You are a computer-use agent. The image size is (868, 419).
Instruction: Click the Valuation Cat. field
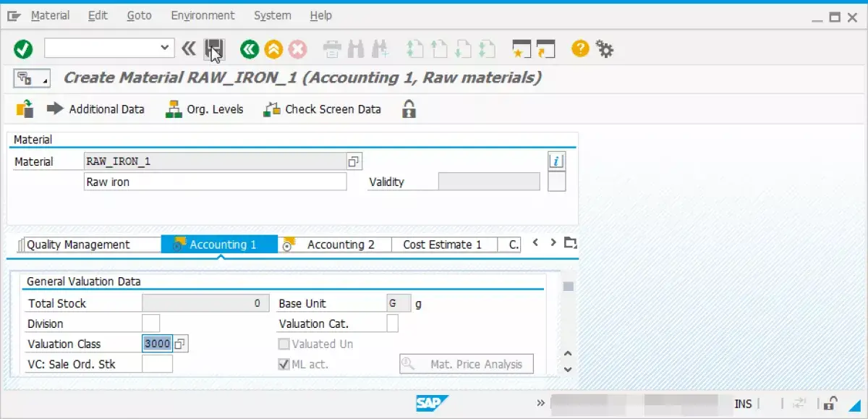point(392,323)
